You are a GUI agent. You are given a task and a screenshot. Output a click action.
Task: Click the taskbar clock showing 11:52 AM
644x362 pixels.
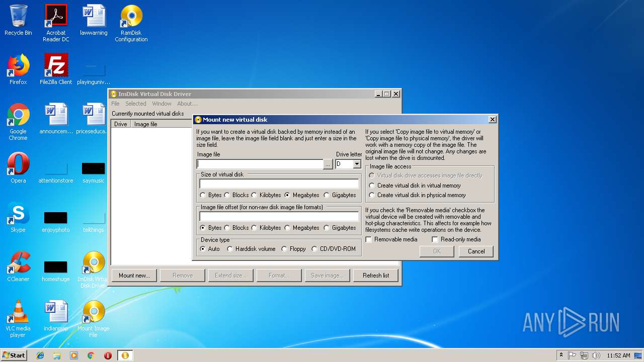618,355
